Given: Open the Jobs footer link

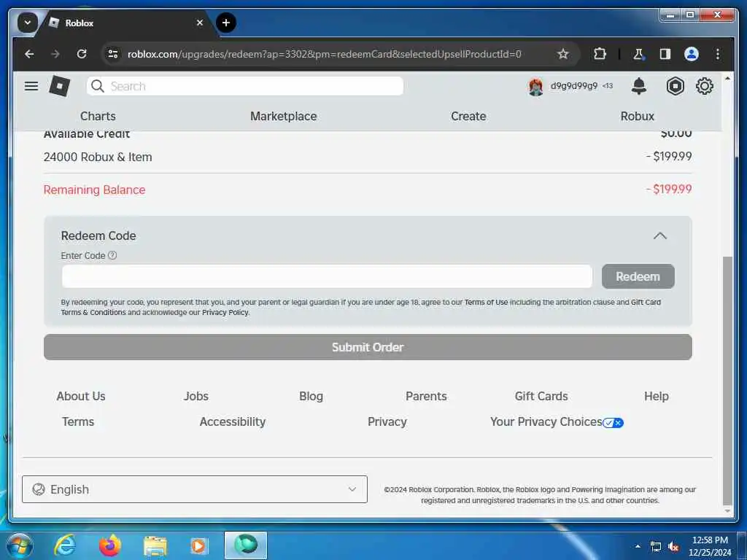Looking at the screenshot, I should 196,396.
